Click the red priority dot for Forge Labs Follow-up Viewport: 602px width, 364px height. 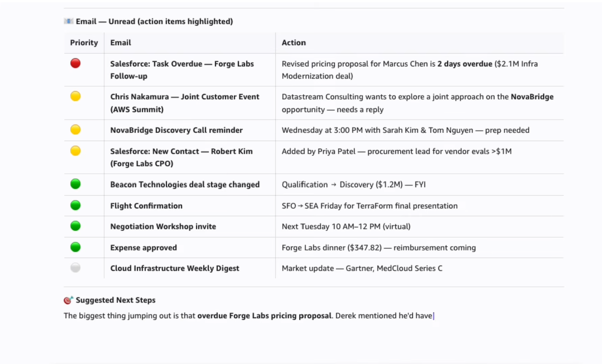(75, 63)
